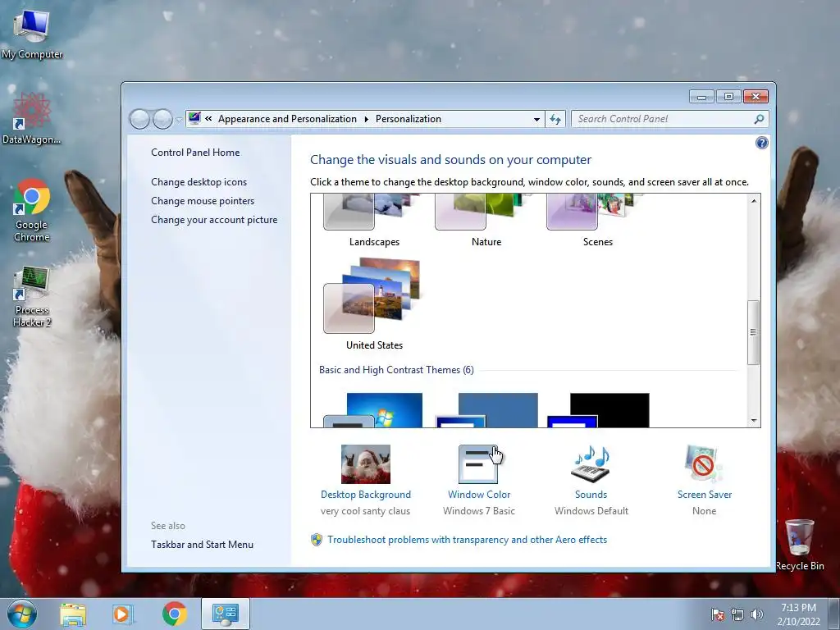Click the theme list scroll down arrow
The width and height of the screenshot is (840, 630).
click(754, 421)
